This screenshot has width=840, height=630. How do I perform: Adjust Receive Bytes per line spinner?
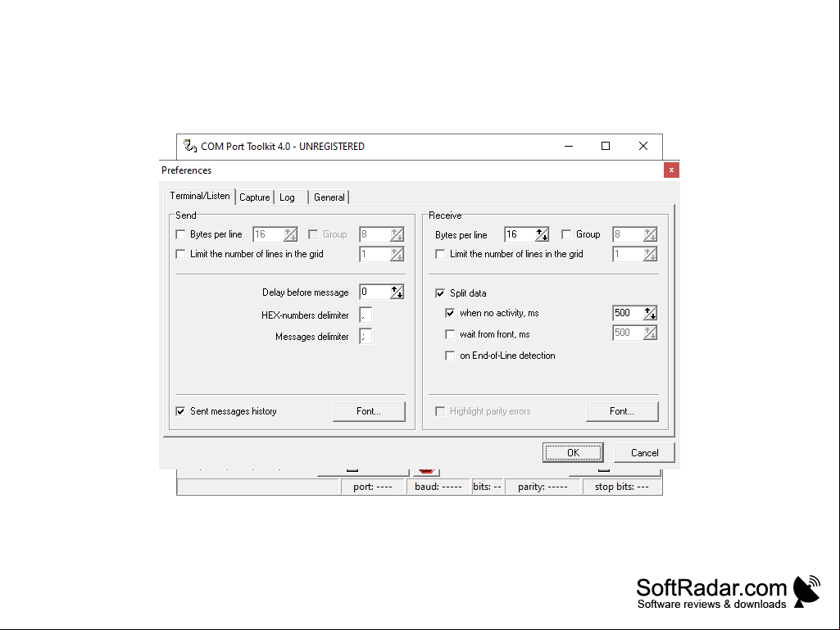pos(543,234)
